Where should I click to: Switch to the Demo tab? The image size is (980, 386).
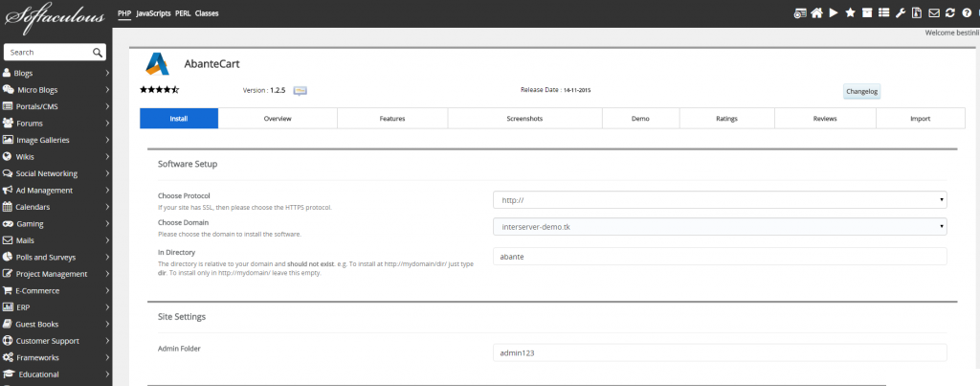click(x=640, y=118)
